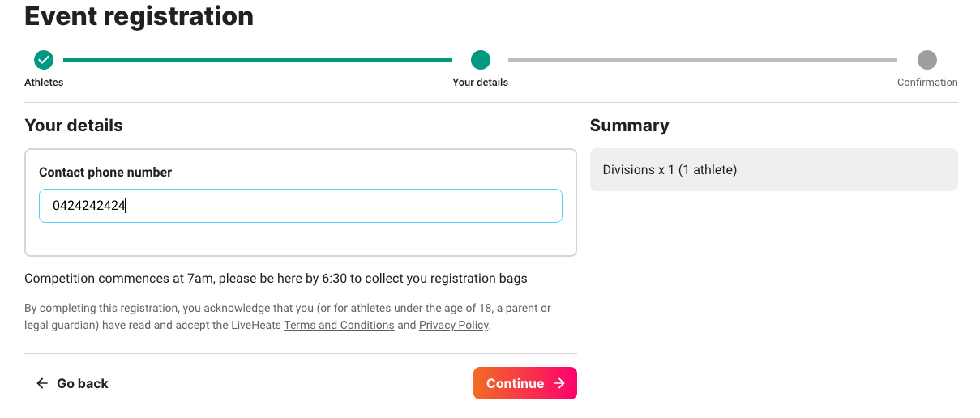Open the Terms and Conditions link
Screen dimensions: 980x418
pos(339,325)
